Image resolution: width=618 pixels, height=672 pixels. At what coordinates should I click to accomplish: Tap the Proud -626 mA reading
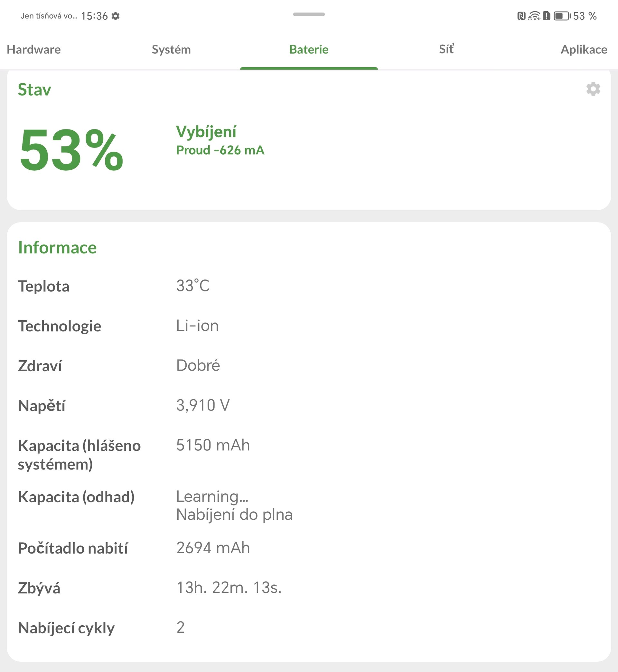[220, 150]
